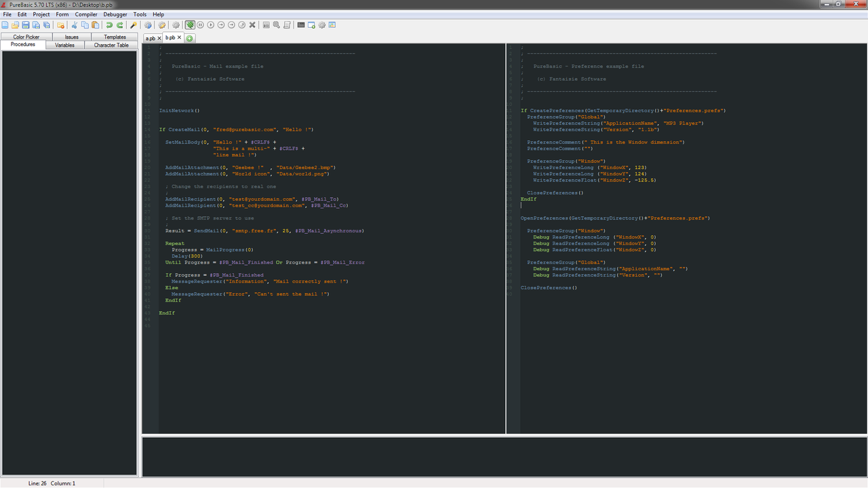Click the Save As toolbar icon
Image resolution: width=868 pixels, height=488 pixels.
coord(36,25)
